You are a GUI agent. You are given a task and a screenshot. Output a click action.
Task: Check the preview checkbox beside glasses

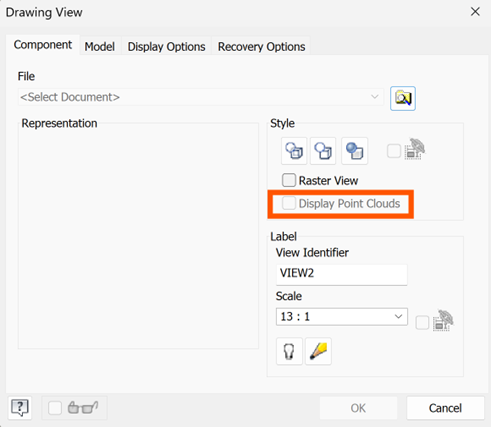click(55, 408)
